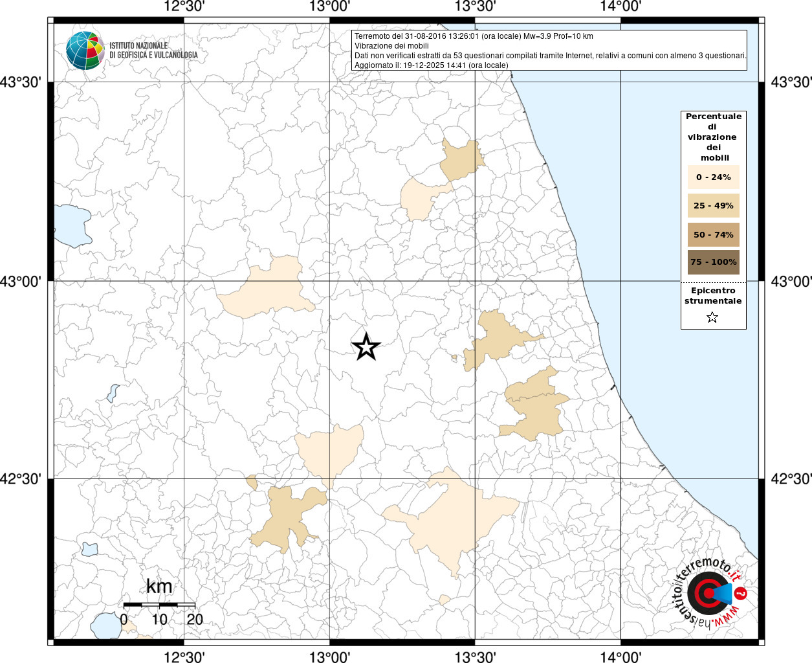This screenshot has width=812, height=663.
Task: Select the 50 - 74% legend swatch
Action: click(714, 234)
